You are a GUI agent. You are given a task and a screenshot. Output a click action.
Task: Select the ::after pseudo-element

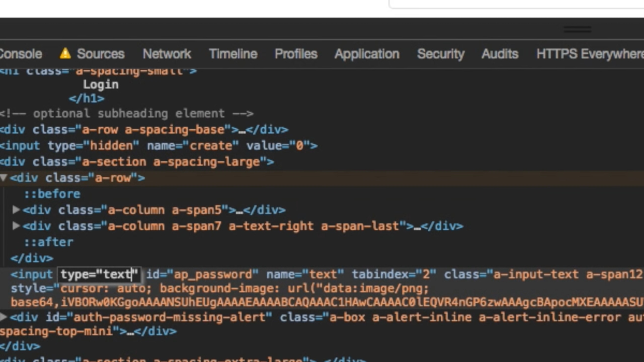pos(49,242)
